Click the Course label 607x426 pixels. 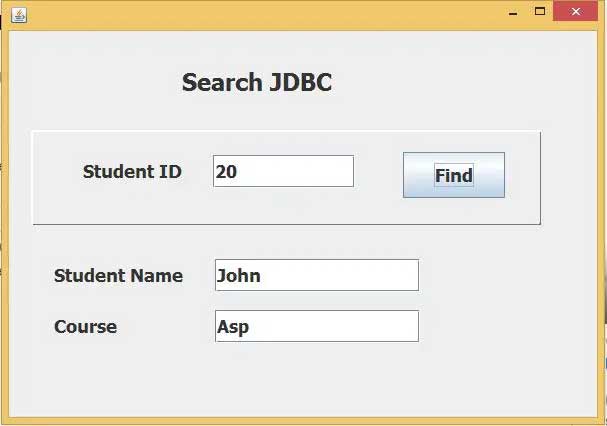click(86, 326)
